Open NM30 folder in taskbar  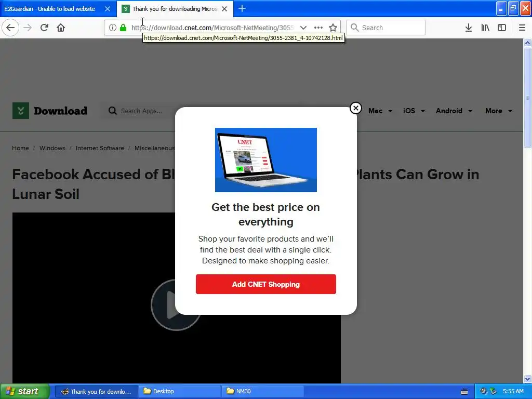point(262,391)
